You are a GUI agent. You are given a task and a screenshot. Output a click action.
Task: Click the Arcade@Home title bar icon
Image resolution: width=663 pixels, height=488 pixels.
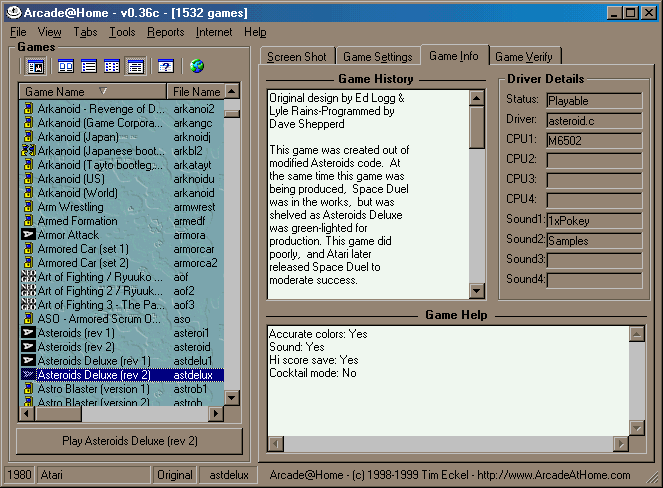(14, 12)
